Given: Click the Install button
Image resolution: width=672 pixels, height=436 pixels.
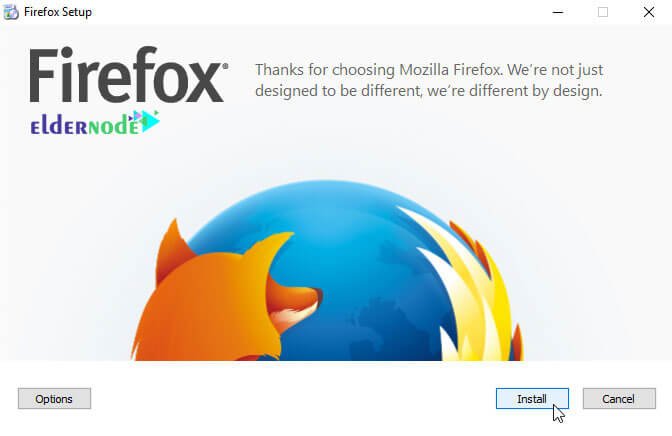Looking at the screenshot, I should 532,399.
